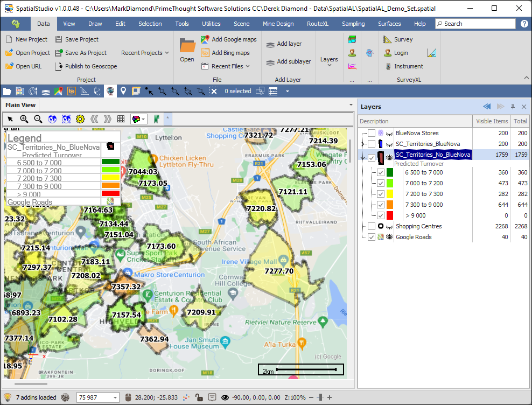532x405 pixels.
Task: Open the yellow gear map settings
Action: (x=80, y=119)
